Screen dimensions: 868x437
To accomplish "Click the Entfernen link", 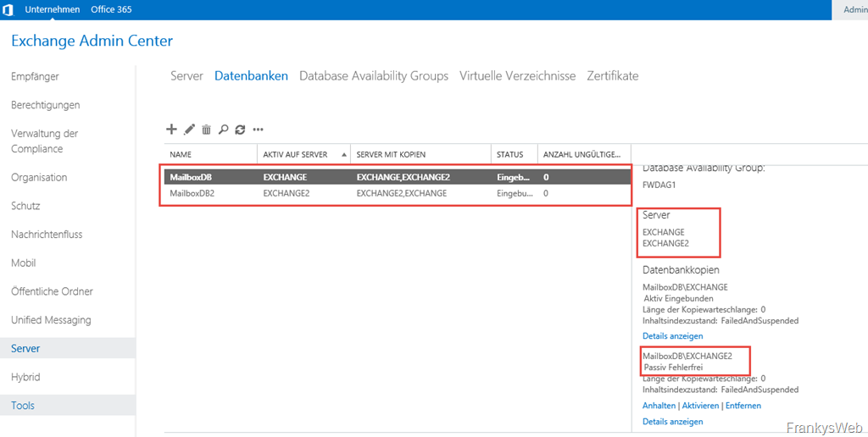I will 743,406.
